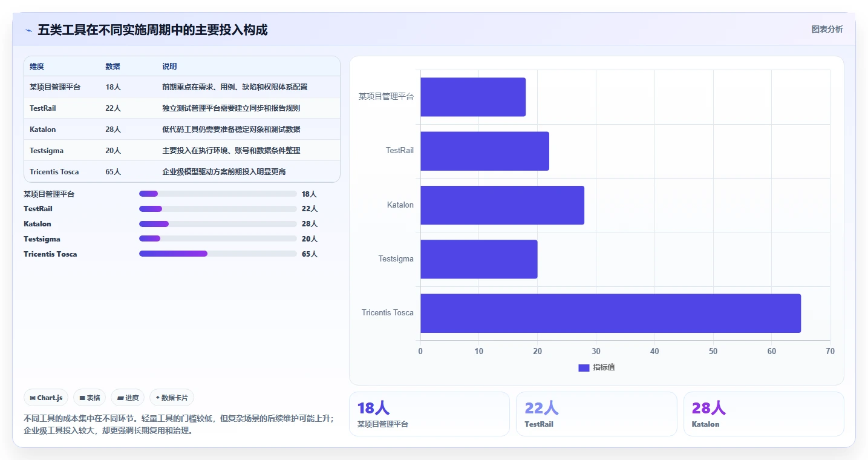Click the 图表分析 label in the header
The width and height of the screenshot is (868, 460).
pos(827,30)
